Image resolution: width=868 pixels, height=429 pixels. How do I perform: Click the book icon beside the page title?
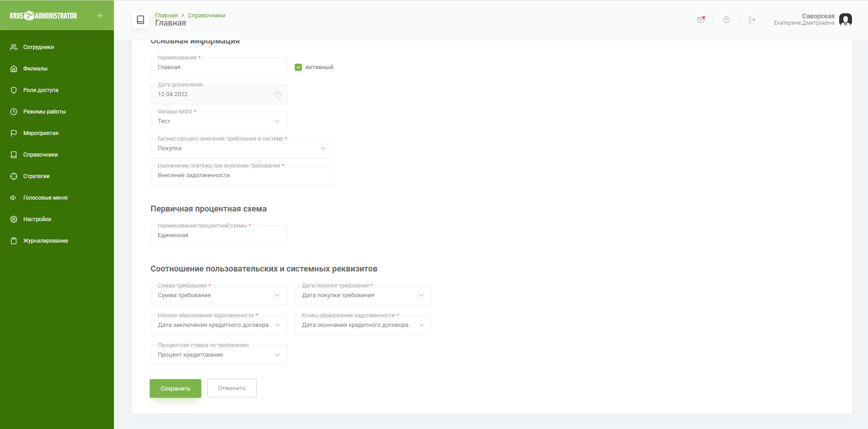(x=140, y=20)
